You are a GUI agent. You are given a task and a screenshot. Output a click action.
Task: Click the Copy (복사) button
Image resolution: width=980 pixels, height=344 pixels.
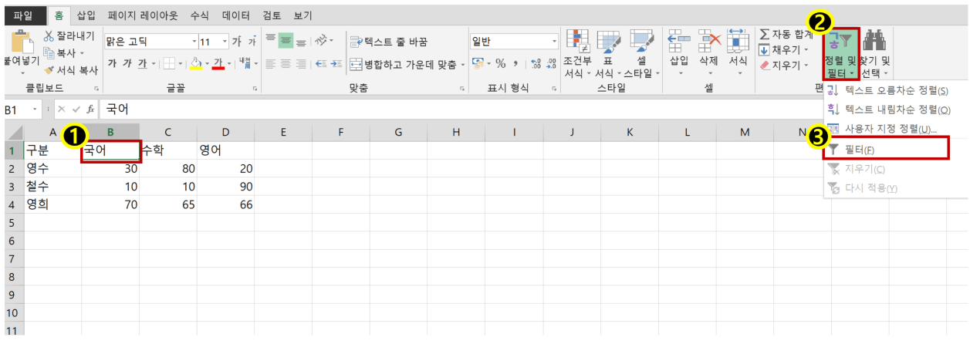coord(65,52)
